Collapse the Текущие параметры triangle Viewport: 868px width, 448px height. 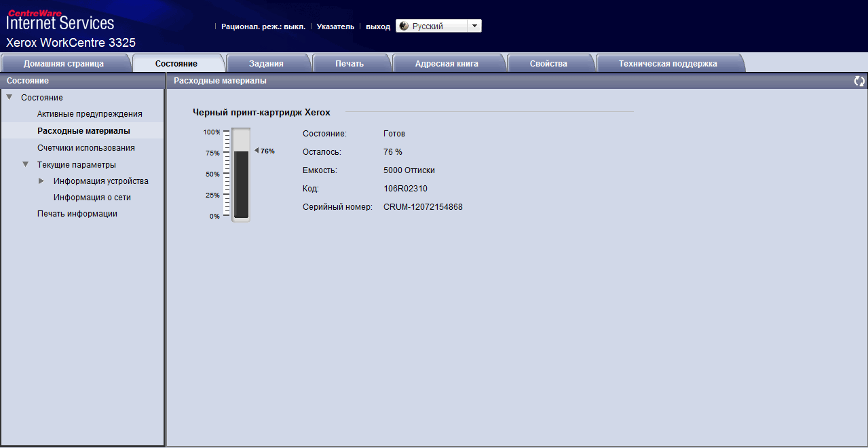tap(26, 164)
